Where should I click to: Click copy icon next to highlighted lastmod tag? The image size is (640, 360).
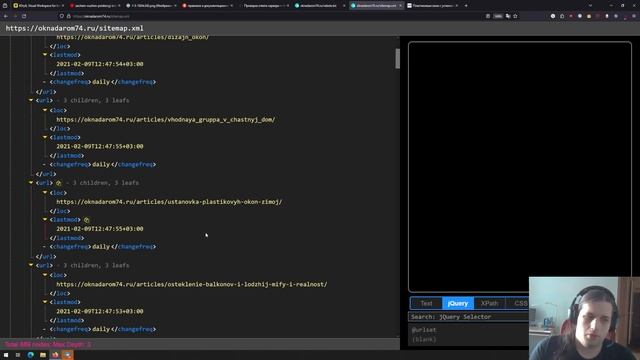click(x=86, y=220)
